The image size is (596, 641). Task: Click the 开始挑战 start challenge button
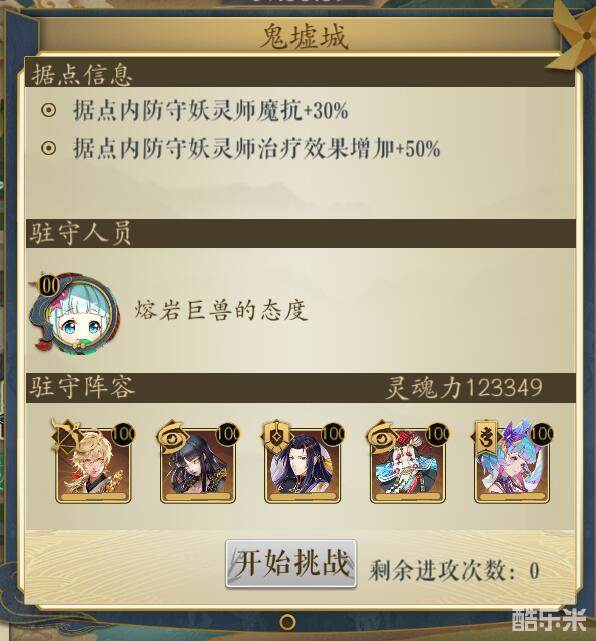pos(291,563)
